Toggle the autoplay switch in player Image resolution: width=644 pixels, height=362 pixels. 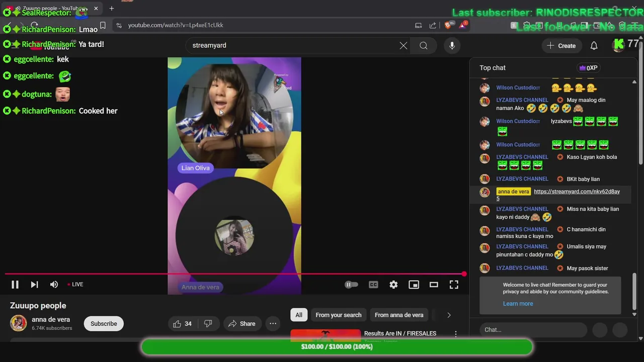click(x=351, y=285)
